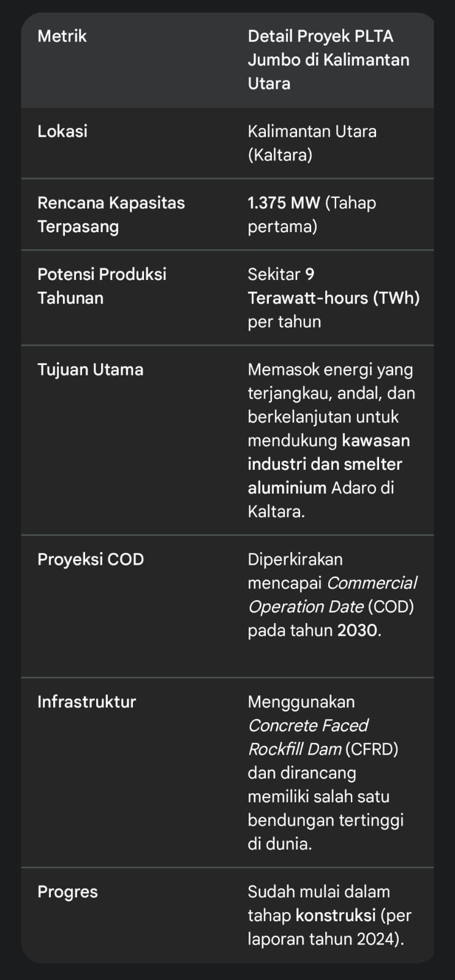455x980 pixels.
Task: Select the "Tujuan Utama" row label
Action: click(90, 369)
